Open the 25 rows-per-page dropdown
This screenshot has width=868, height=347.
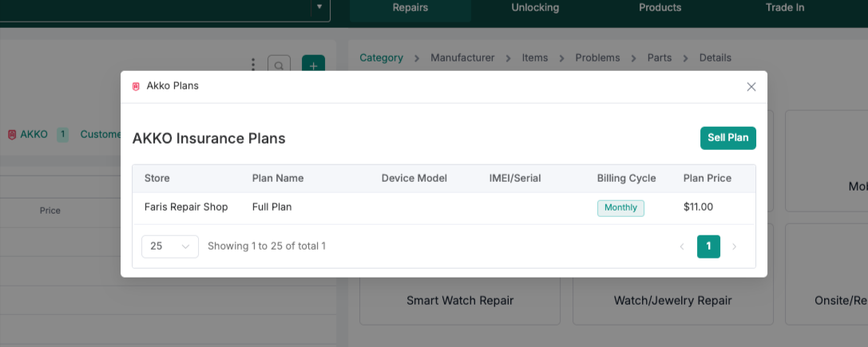170,246
